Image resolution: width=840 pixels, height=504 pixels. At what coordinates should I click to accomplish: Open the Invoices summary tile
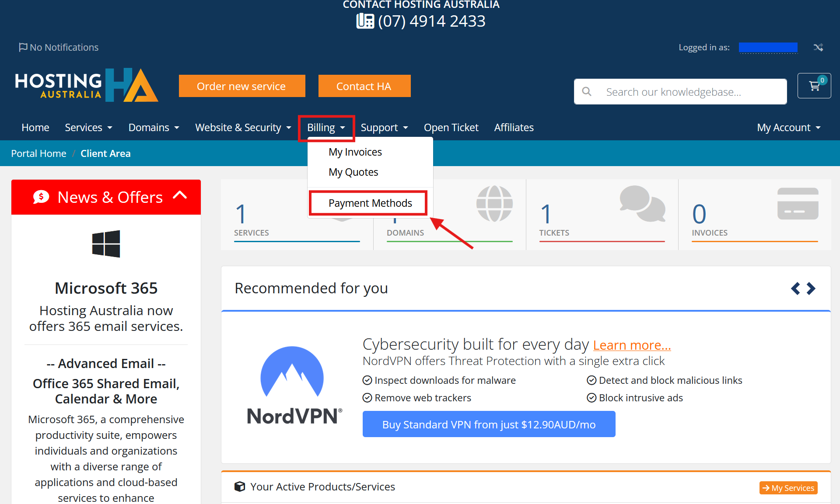(x=755, y=215)
